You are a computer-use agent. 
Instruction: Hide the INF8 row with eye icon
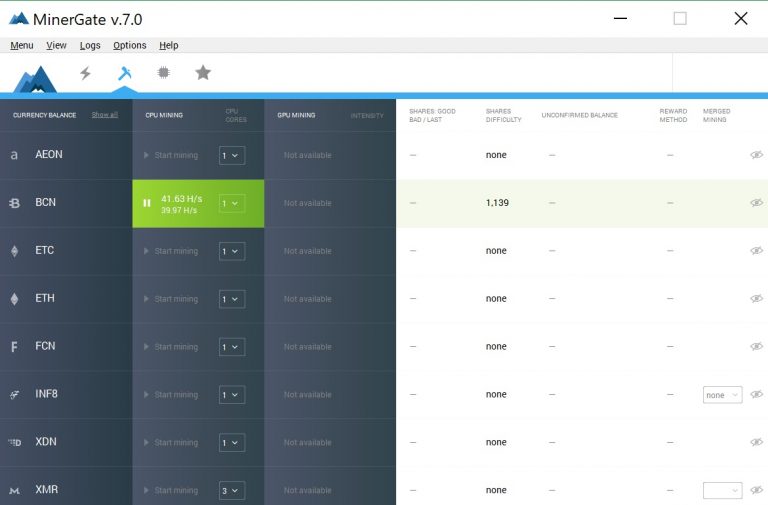(756, 394)
